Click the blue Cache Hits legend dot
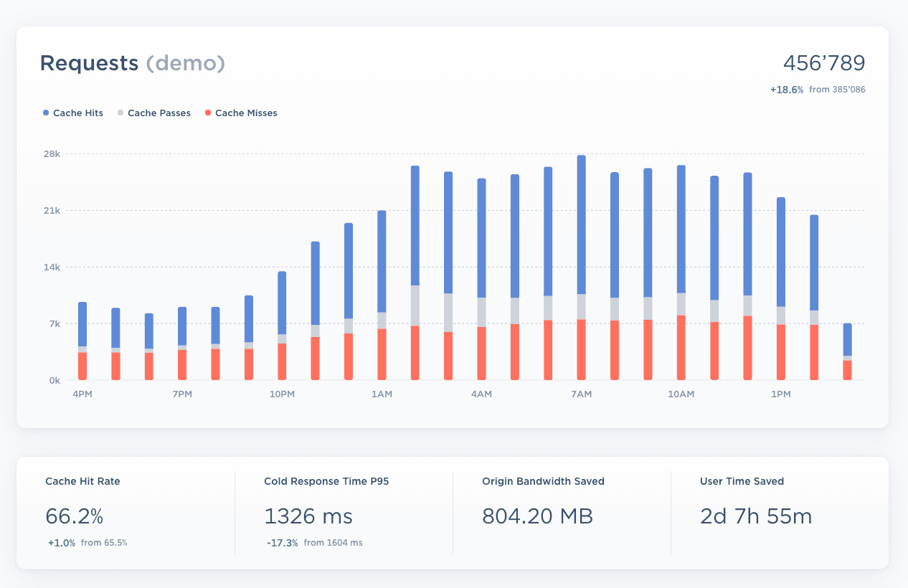Viewport: 908px width, 588px height. (46, 113)
